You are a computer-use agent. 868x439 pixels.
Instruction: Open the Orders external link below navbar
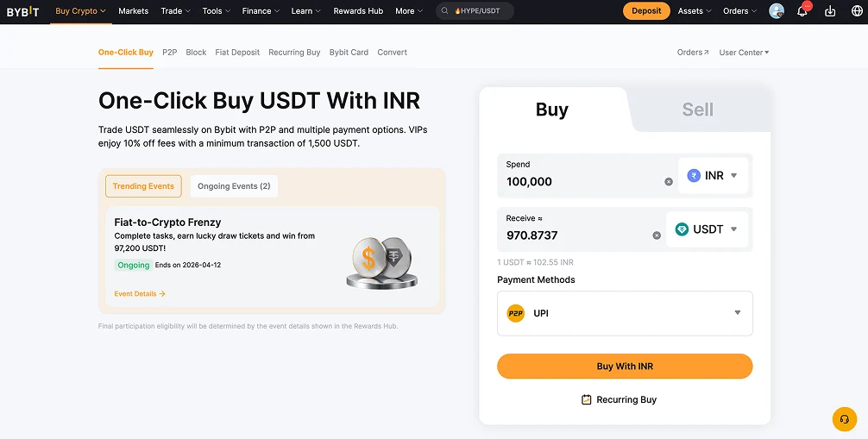coord(693,53)
